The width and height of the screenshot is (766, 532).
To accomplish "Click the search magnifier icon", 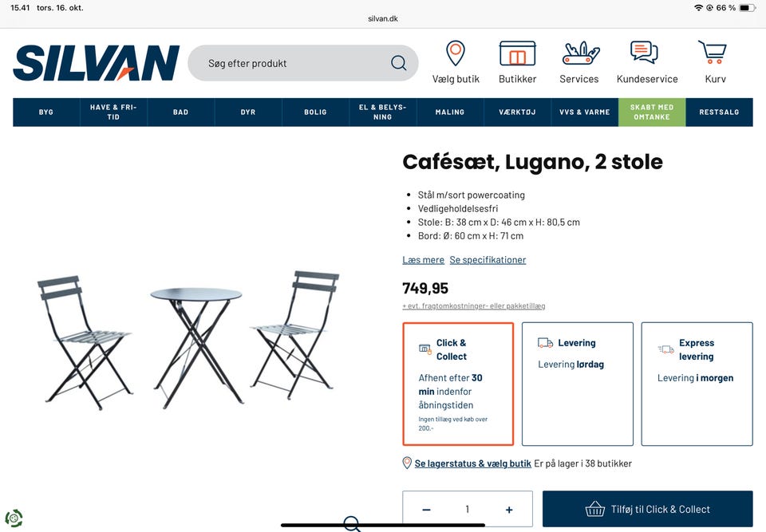I will pyautogui.click(x=399, y=63).
